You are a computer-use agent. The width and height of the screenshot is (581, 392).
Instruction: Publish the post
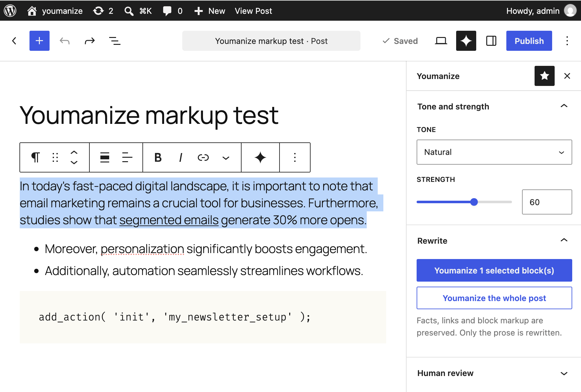click(529, 41)
